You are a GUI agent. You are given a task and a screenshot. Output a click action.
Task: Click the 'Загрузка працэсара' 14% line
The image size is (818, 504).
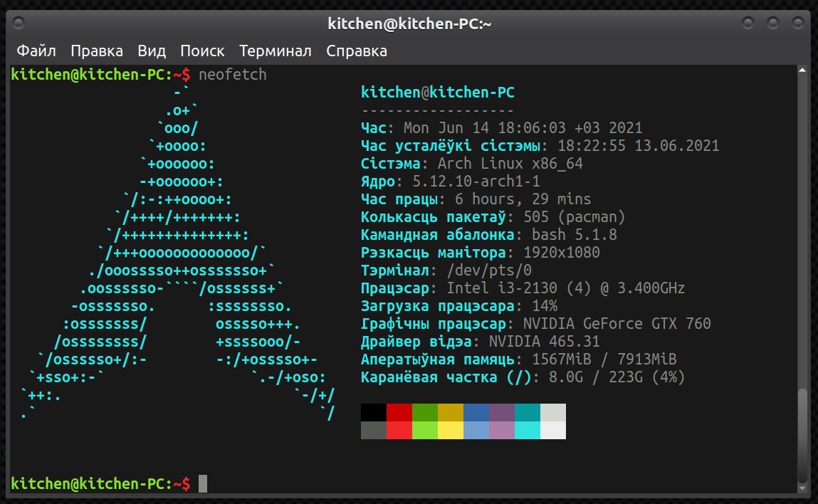coord(459,305)
